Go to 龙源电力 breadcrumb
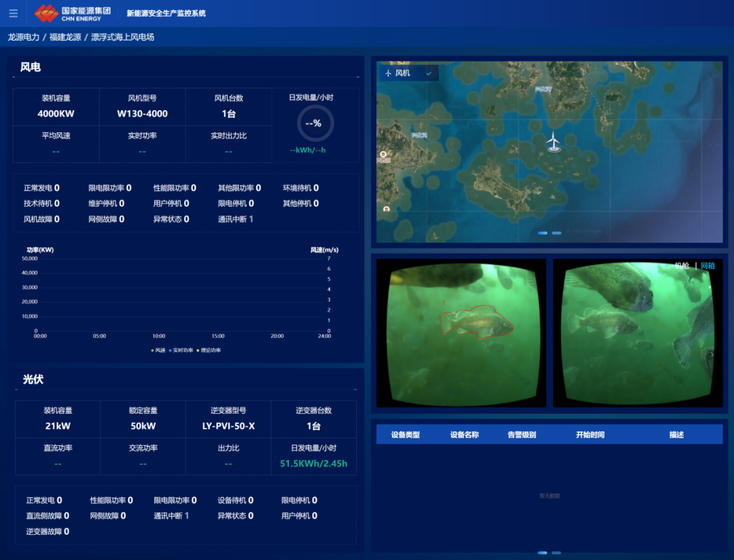The image size is (734, 560). point(24,37)
